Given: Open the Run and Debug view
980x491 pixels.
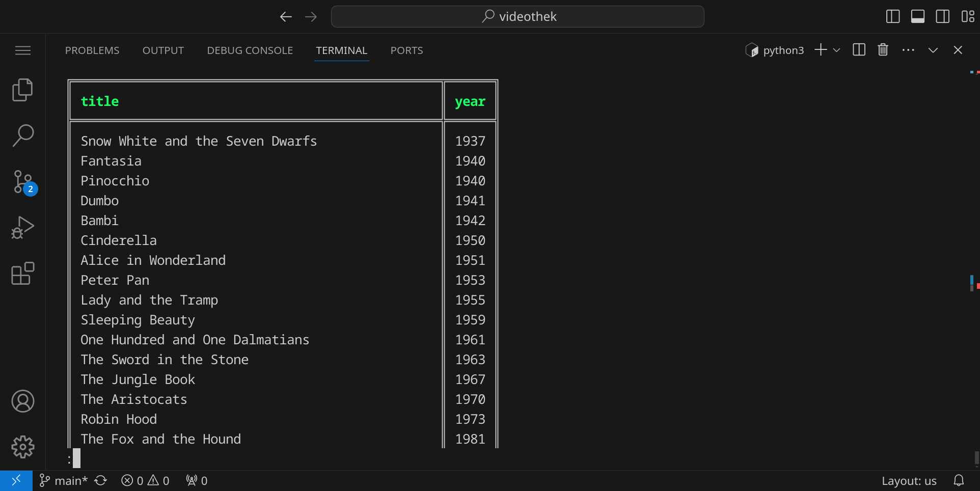Looking at the screenshot, I should [22, 228].
